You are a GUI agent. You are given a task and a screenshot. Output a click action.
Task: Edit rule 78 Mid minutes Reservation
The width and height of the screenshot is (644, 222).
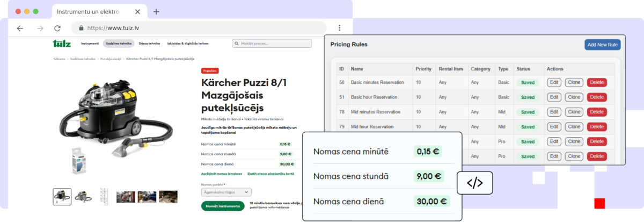(x=554, y=112)
